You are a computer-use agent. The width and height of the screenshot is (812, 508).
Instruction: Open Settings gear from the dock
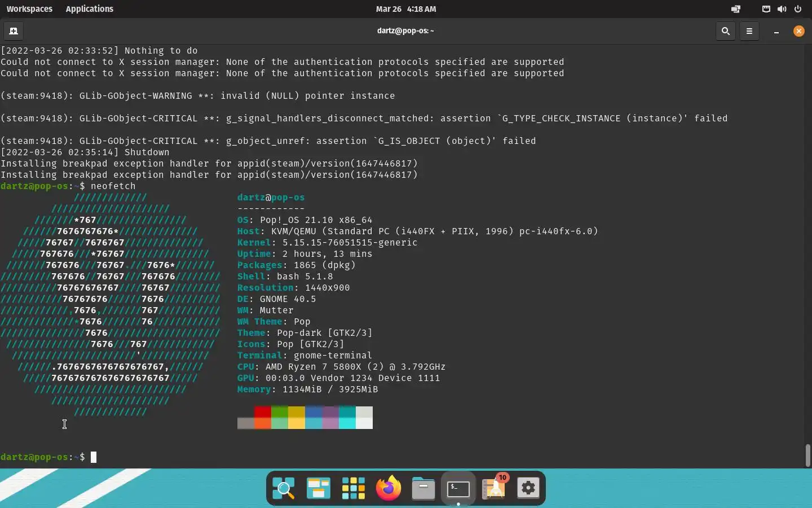point(528,488)
